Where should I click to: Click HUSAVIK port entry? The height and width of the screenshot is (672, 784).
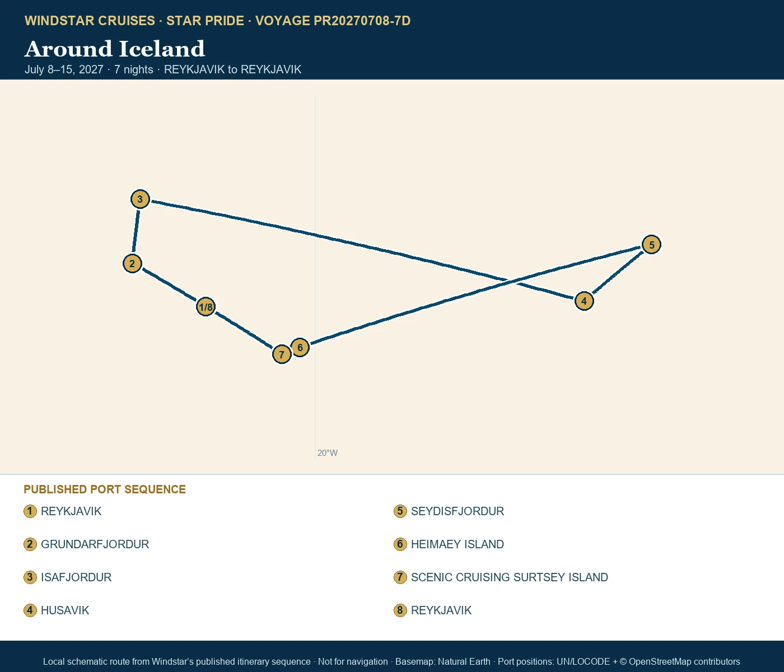click(65, 610)
